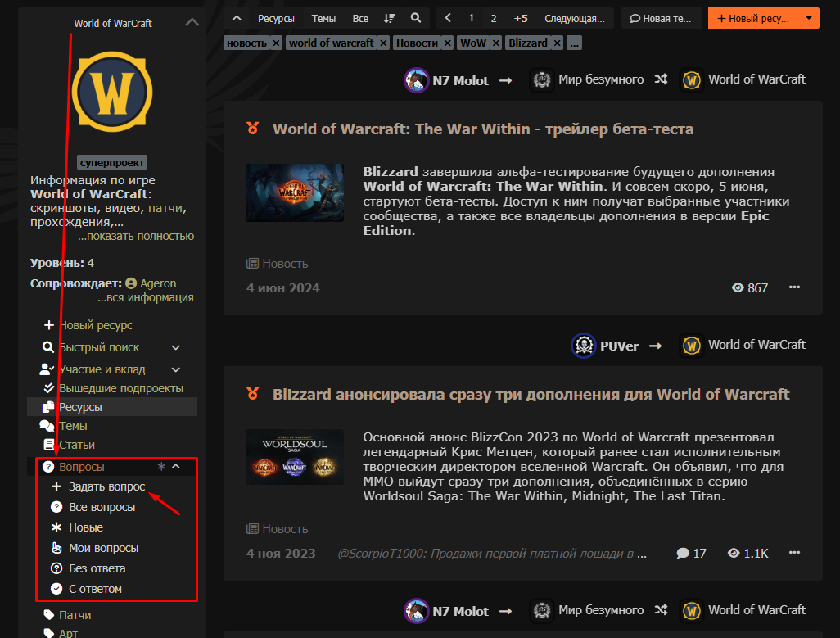Open the @ScorpioT1000 comment preview
Viewport: 840px width, 638px height.
(x=492, y=554)
